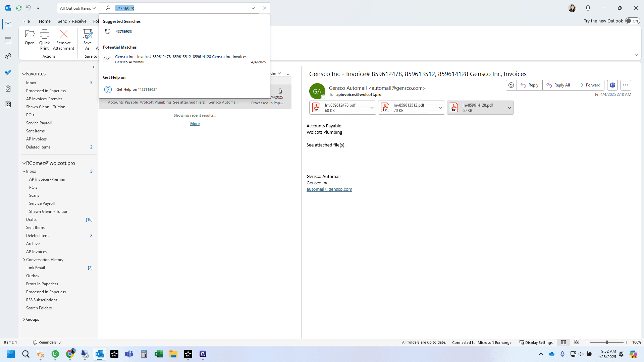
Task: Open the More Apps grid icon
Action: [8, 105]
